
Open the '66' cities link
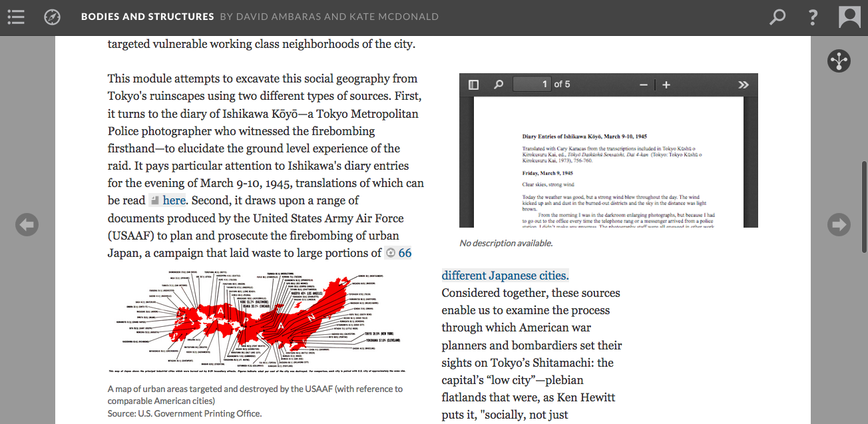click(405, 253)
